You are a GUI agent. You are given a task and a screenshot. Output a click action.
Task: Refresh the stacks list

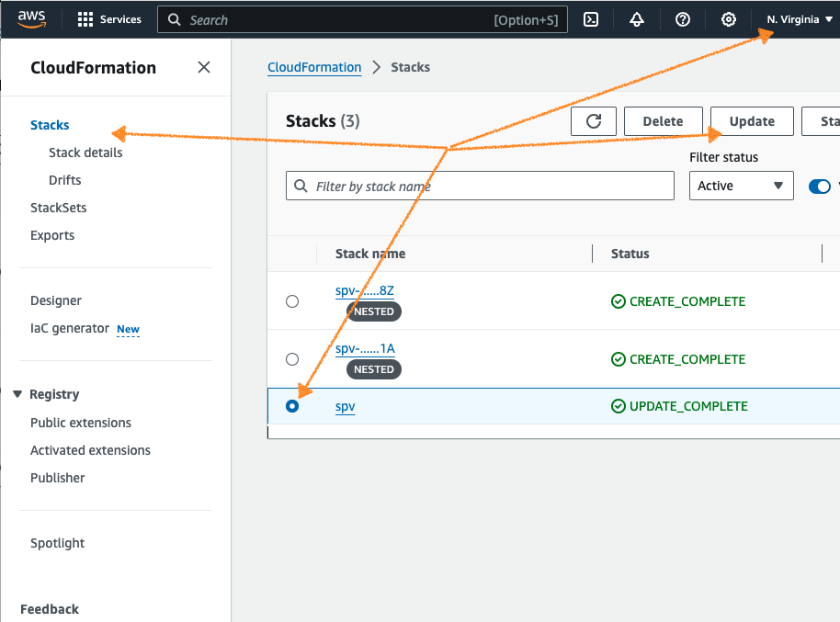coord(594,121)
